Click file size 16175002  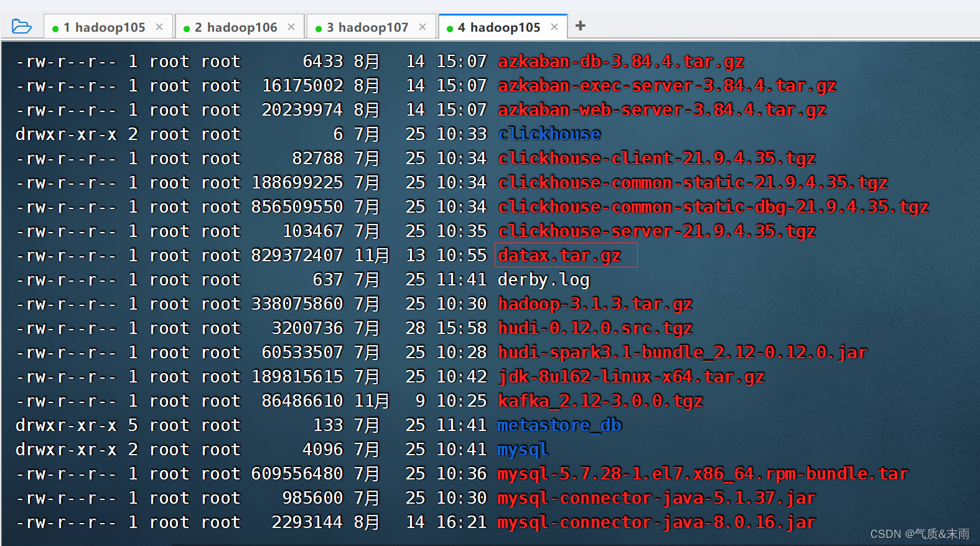tap(302, 86)
